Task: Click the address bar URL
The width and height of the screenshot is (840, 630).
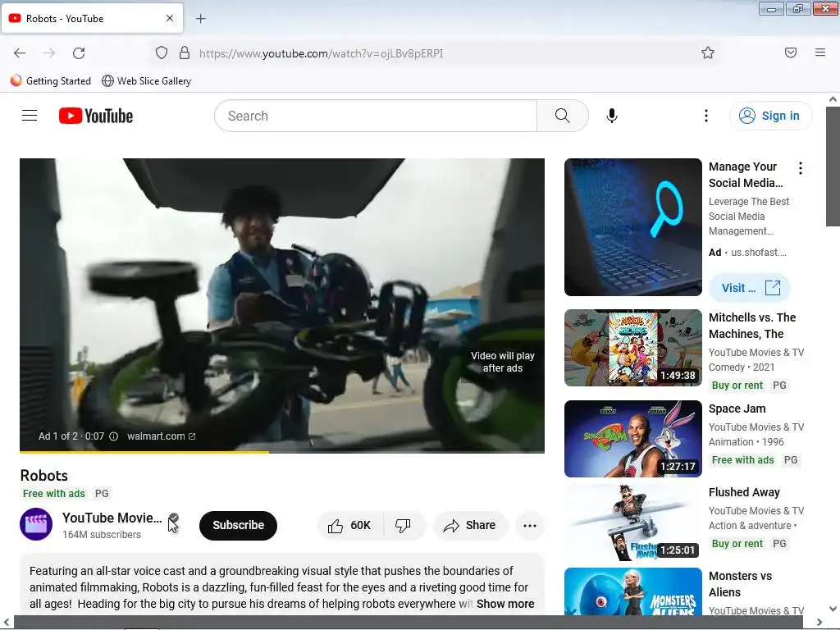Action: click(321, 53)
